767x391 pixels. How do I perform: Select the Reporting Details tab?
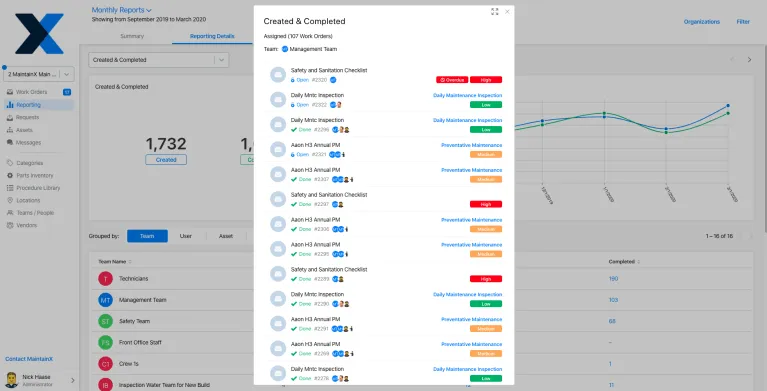tap(212, 36)
